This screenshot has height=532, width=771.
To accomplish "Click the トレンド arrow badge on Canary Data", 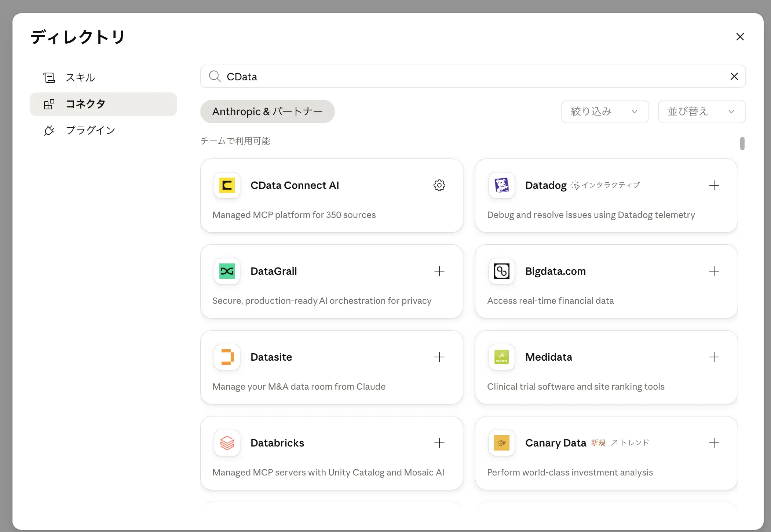I will pyautogui.click(x=630, y=442).
